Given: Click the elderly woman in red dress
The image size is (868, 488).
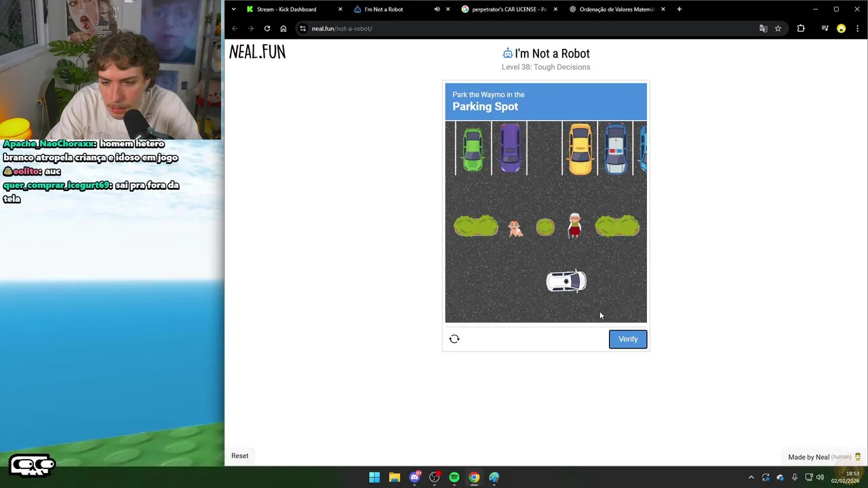Looking at the screenshot, I should (574, 226).
